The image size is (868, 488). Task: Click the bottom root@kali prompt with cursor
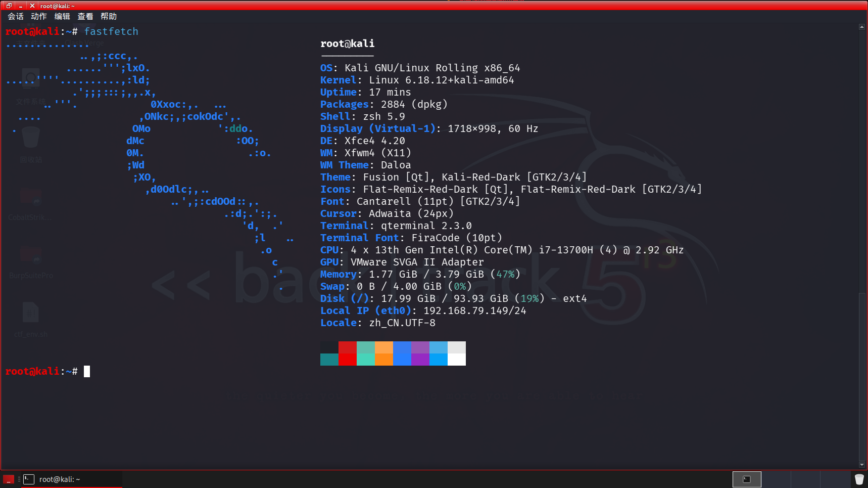[x=47, y=371]
